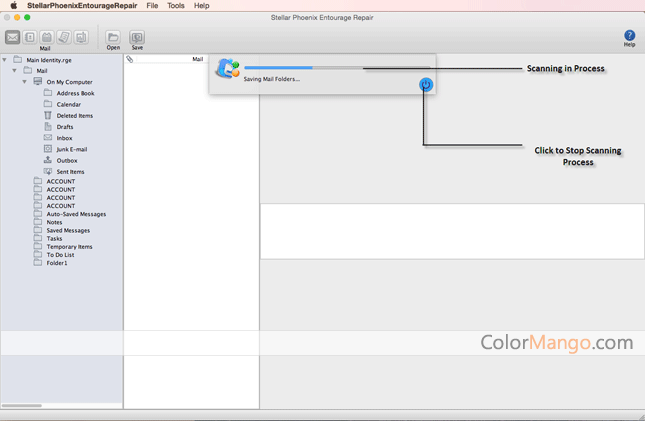Select the Notes label in tree

coord(54,222)
